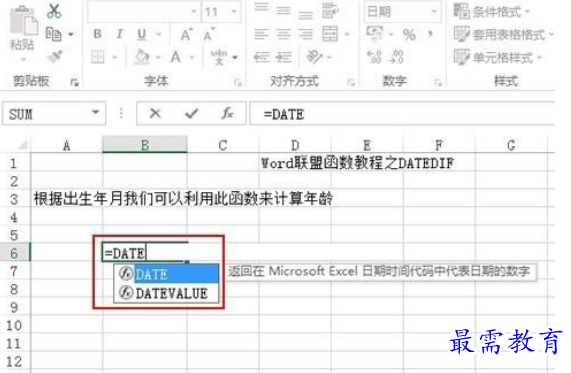Open the Underline style dropdown arrow
This screenshot has height=373, width=571.
pyautogui.click(x=159, y=35)
